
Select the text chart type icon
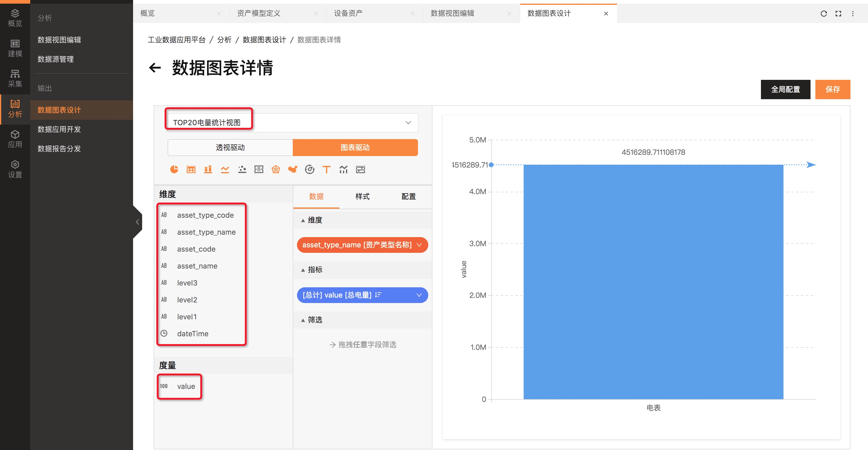pyautogui.click(x=327, y=169)
